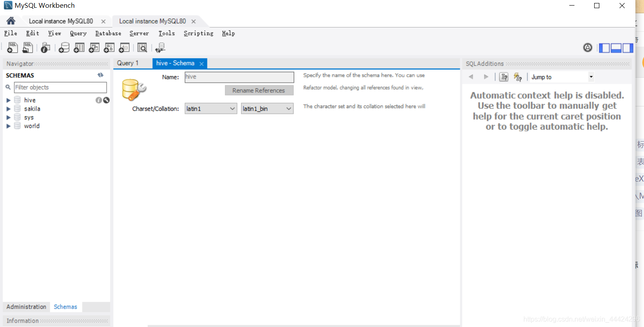644x327 pixels.
Task: Select the world schema name
Action: point(32,126)
